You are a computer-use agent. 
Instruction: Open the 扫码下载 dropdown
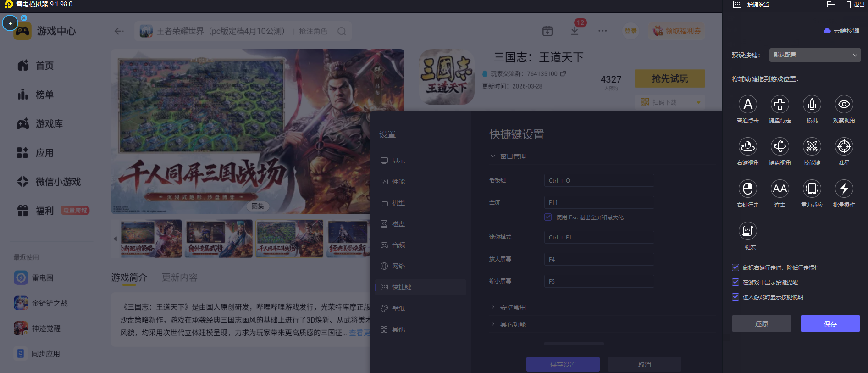pyautogui.click(x=670, y=102)
